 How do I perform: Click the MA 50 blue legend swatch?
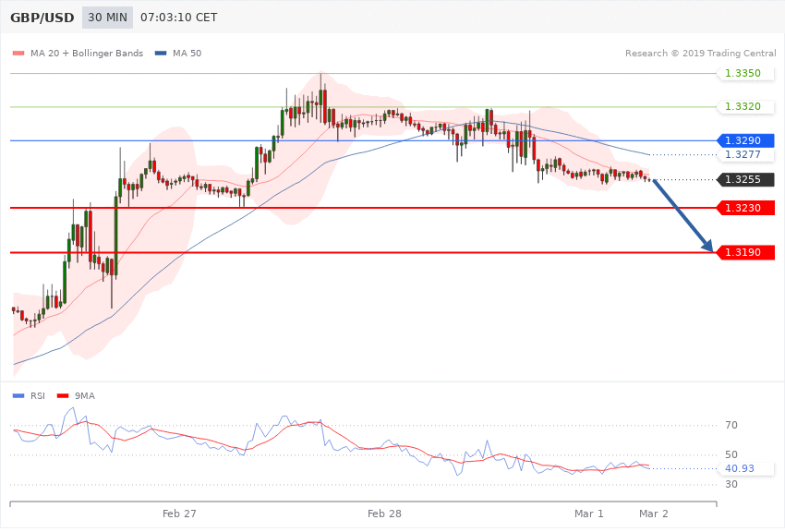tap(161, 53)
